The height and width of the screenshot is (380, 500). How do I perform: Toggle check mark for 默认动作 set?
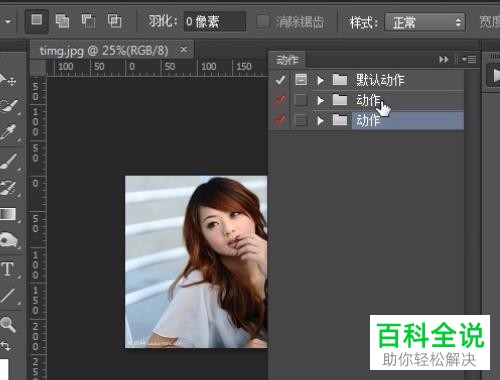[280, 80]
